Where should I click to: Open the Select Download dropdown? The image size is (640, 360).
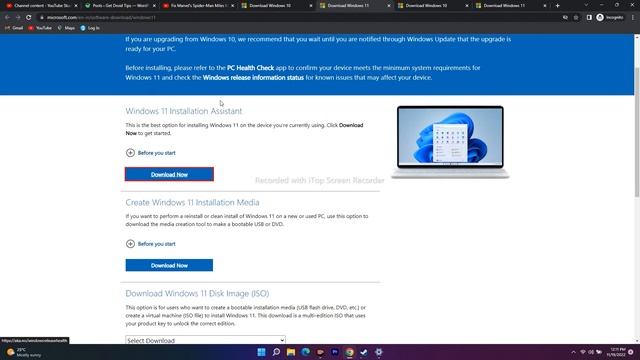pyautogui.click(x=205, y=340)
